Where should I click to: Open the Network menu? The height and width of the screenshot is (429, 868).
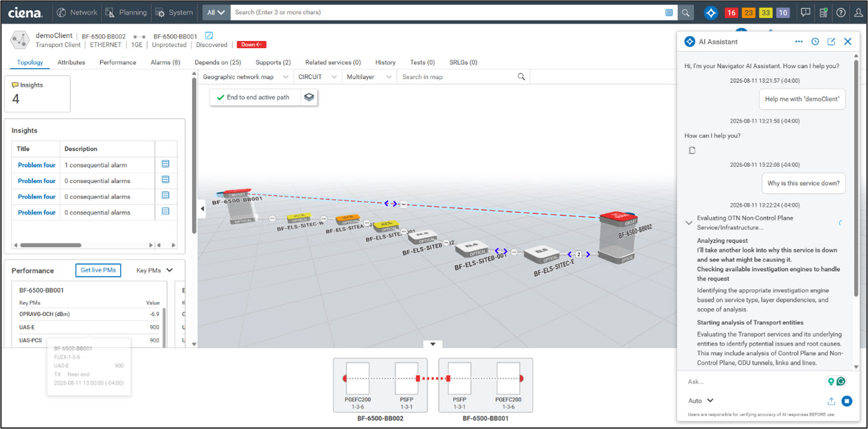tap(77, 12)
